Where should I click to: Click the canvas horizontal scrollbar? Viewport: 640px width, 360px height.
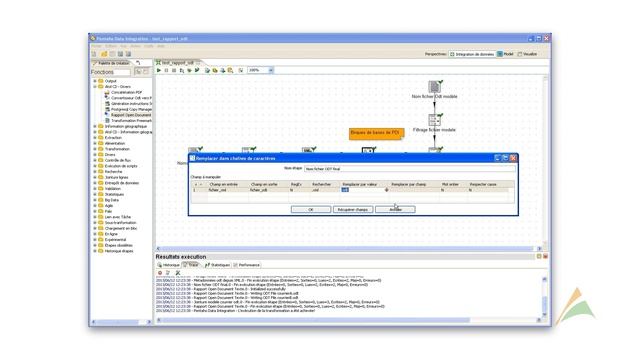tap(348, 248)
